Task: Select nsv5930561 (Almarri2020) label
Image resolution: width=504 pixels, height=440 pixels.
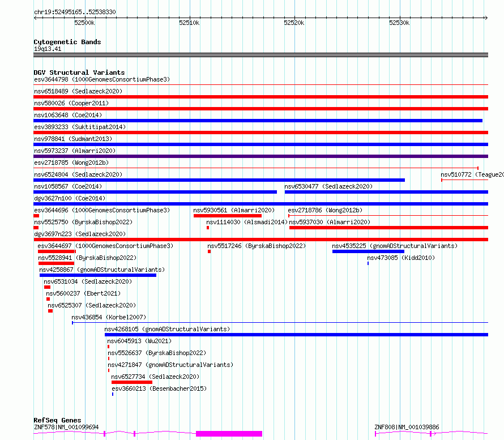Action: coord(234,210)
